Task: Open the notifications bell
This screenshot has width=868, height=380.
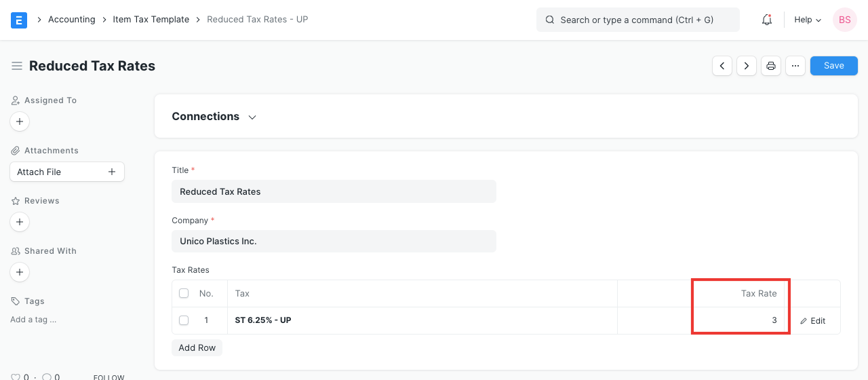Action: point(767,20)
